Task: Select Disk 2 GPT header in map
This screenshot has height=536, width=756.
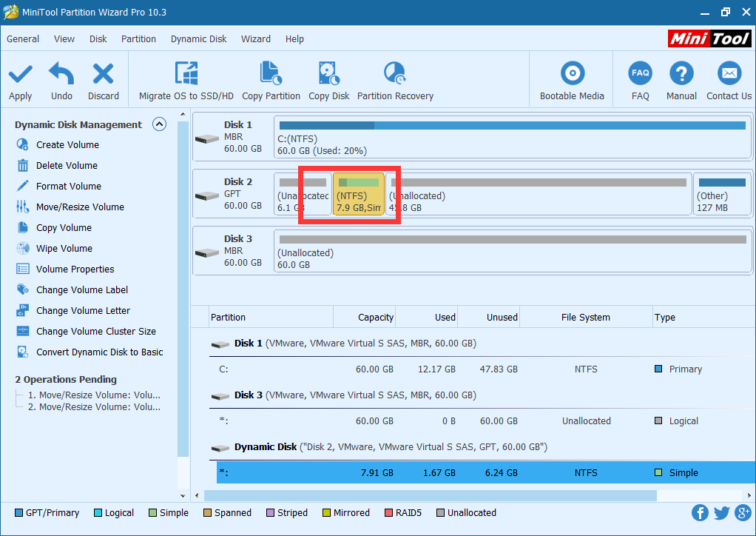Action: pos(233,194)
